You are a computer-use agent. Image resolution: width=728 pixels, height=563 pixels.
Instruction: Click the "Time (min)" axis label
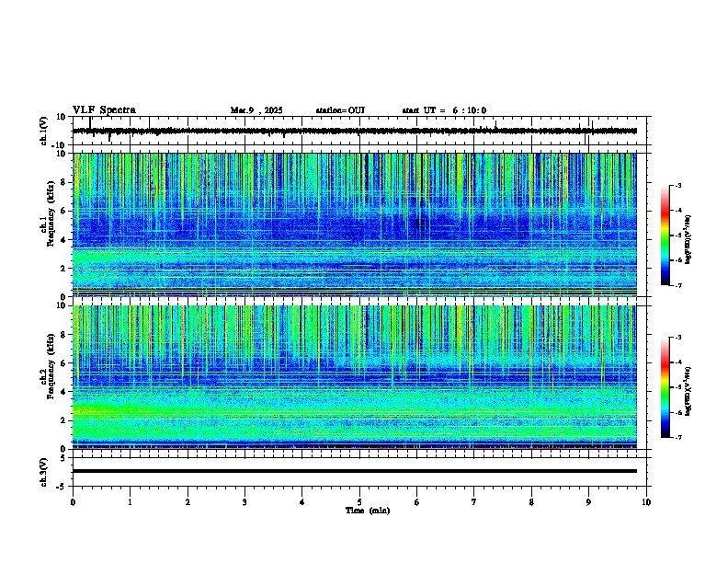click(x=368, y=511)
